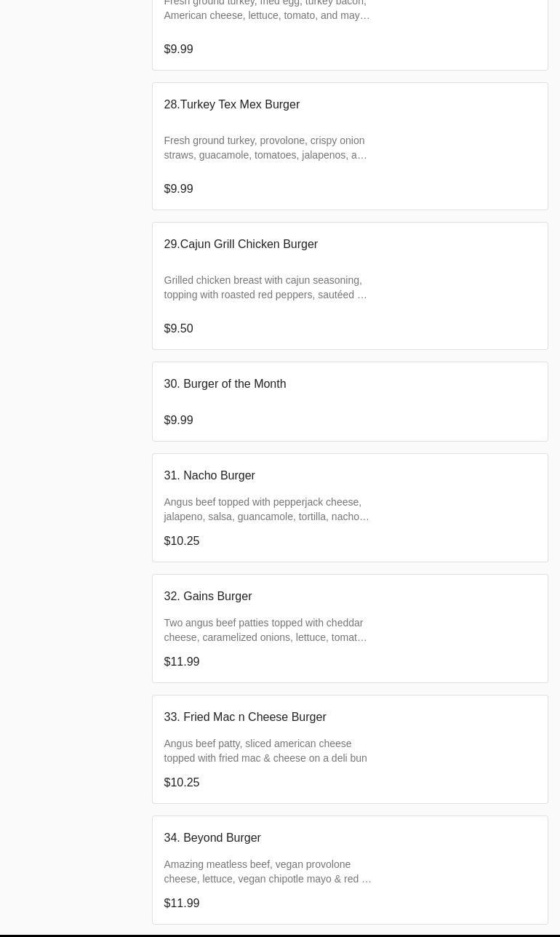The image size is (560, 937).
Task: Click the Beyond Burger item title
Action: [212, 838]
